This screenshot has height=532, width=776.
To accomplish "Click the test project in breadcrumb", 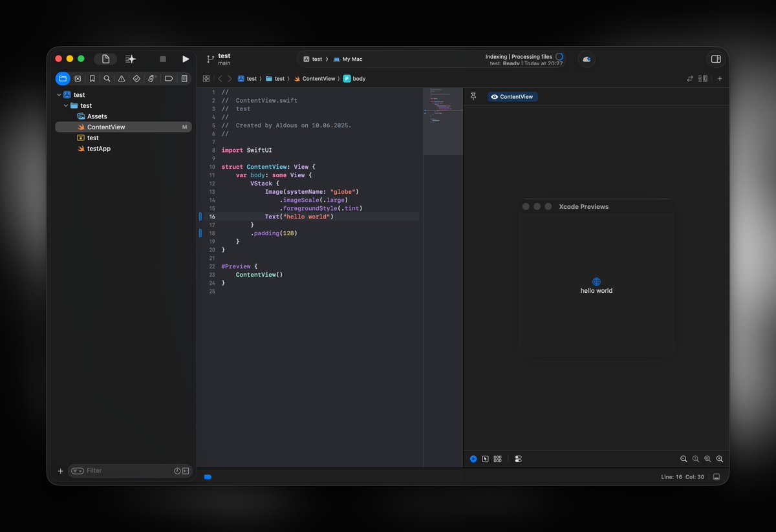I will click(x=247, y=78).
